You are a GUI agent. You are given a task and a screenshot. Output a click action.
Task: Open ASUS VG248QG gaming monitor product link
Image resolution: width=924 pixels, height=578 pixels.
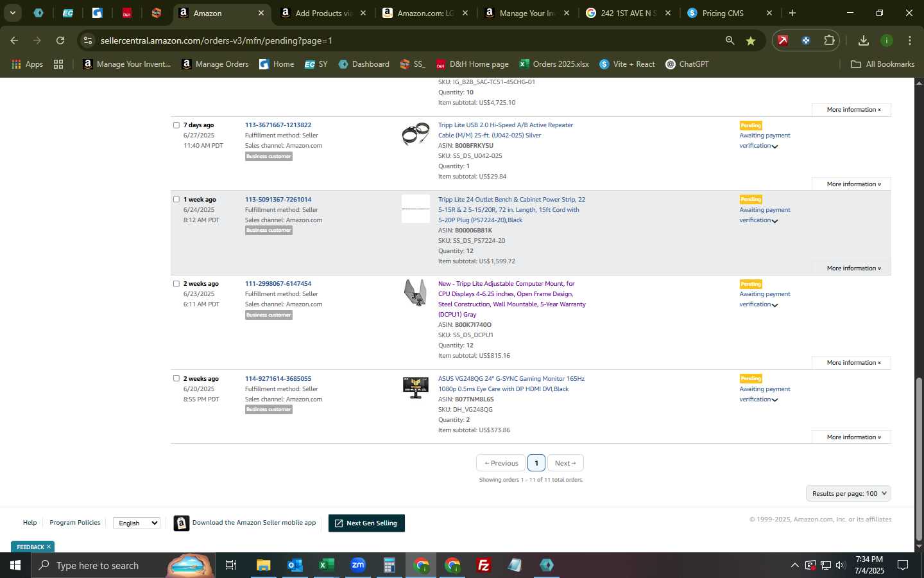tap(511, 383)
